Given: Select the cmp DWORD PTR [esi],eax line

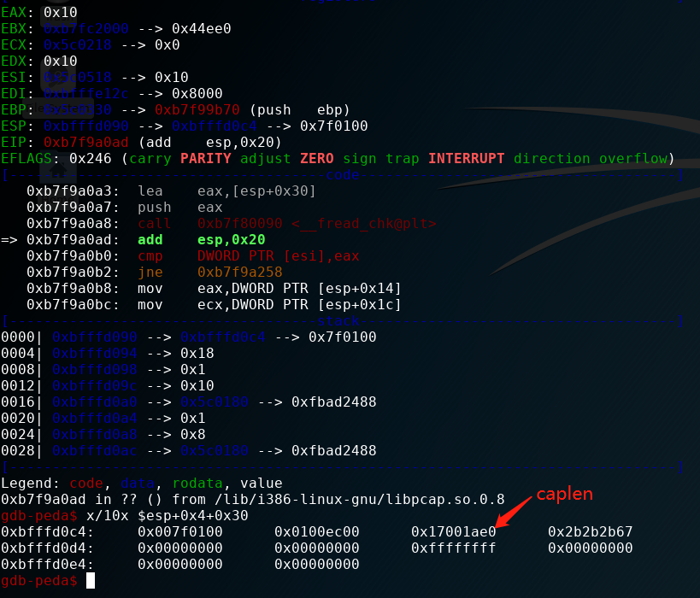Looking at the screenshot, I should [x=193, y=256].
